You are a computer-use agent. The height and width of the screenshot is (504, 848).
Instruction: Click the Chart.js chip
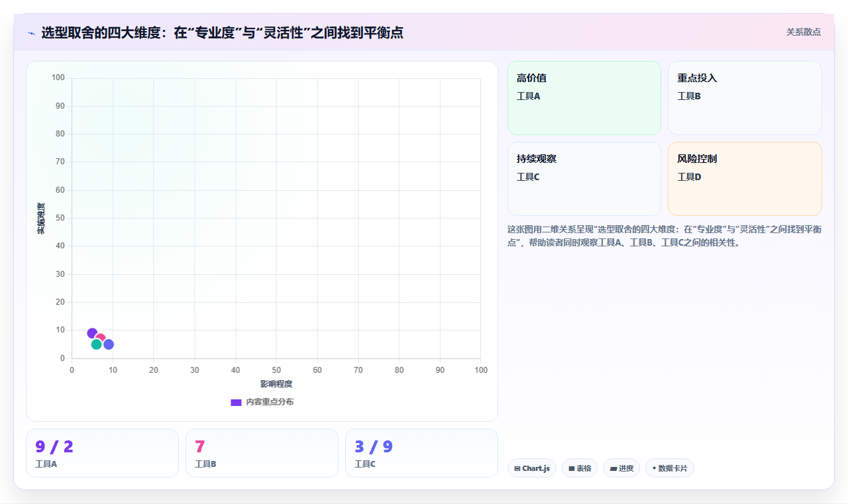point(532,468)
